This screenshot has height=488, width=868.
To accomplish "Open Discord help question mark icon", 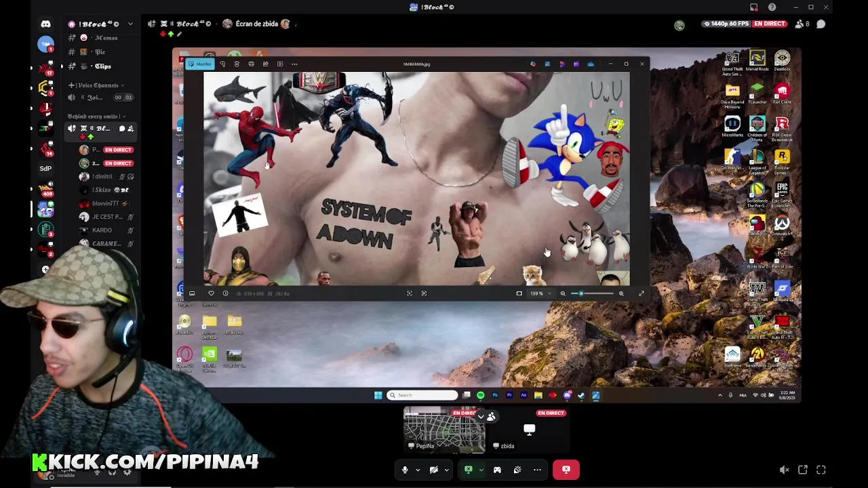I will [772, 7].
